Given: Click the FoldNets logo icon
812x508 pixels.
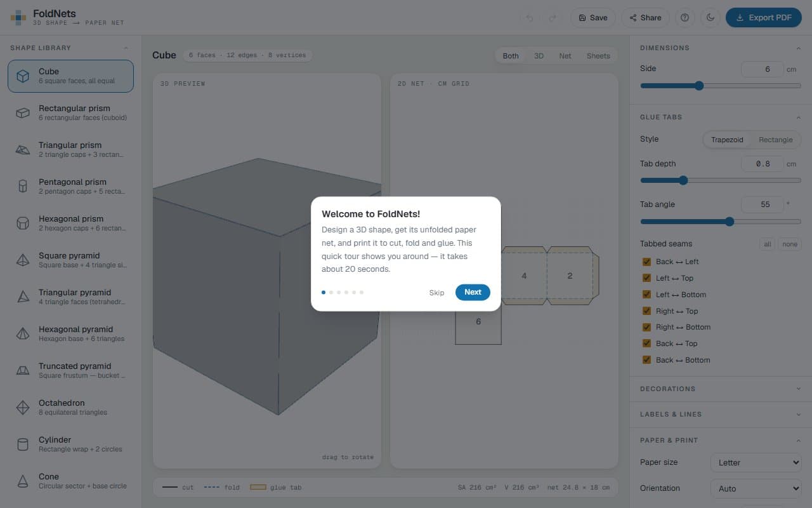Looking at the screenshot, I should tap(18, 18).
